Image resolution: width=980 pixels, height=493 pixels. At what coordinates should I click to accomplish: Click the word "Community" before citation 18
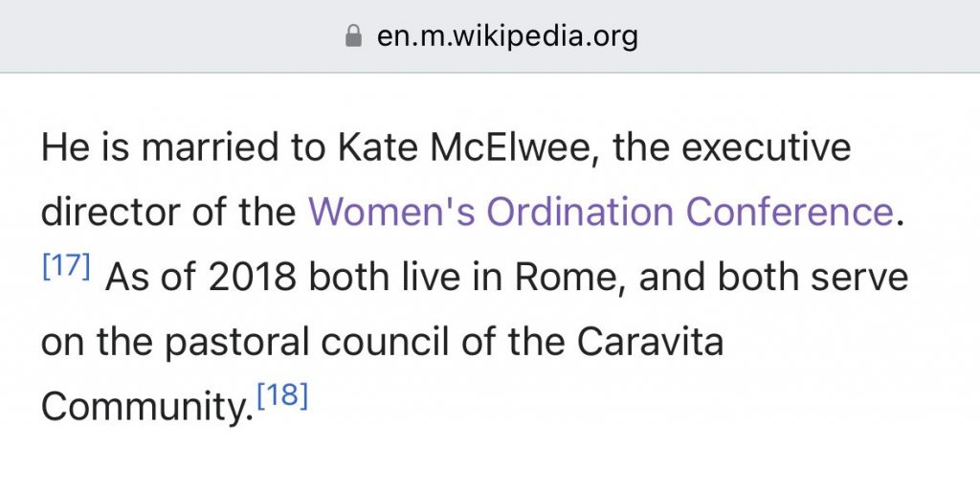[145, 408]
